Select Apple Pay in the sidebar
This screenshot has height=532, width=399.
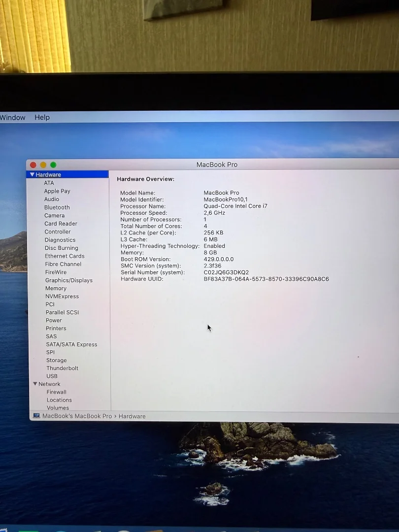coord(57,191)
